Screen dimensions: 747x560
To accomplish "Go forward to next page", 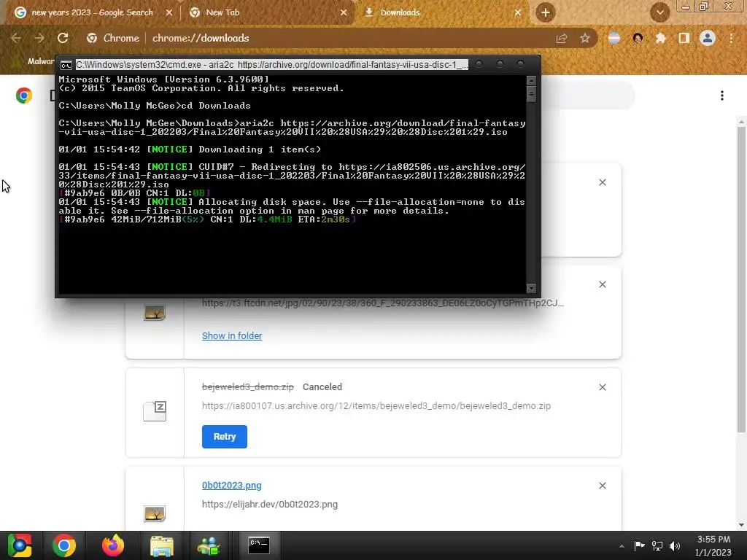I will click(39, 38).
